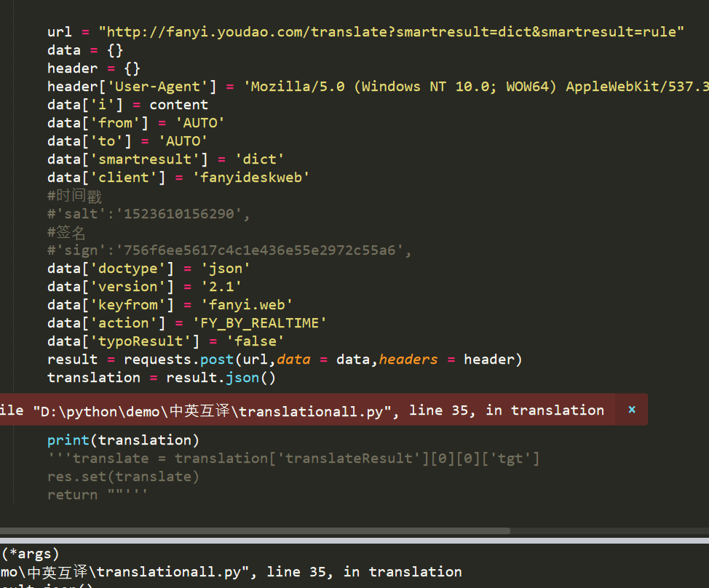Click the commented-out 'salt' line

[148, 214]
